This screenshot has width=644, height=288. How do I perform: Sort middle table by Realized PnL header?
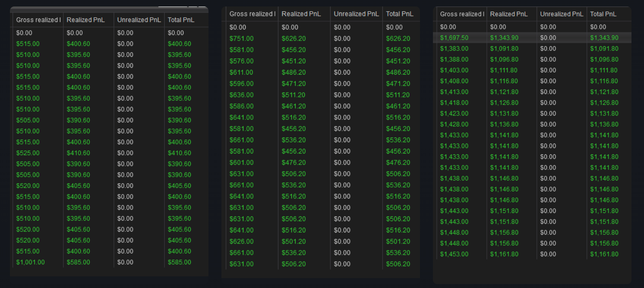[301, 14]
